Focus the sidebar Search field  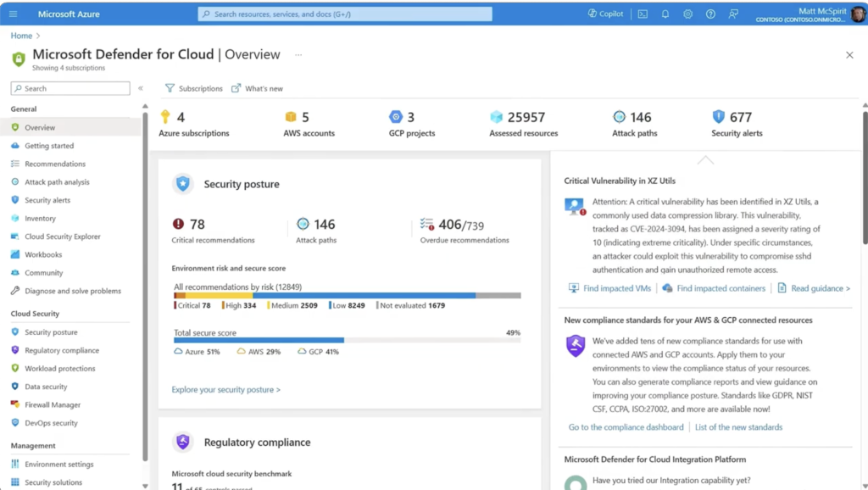point(70,88)
